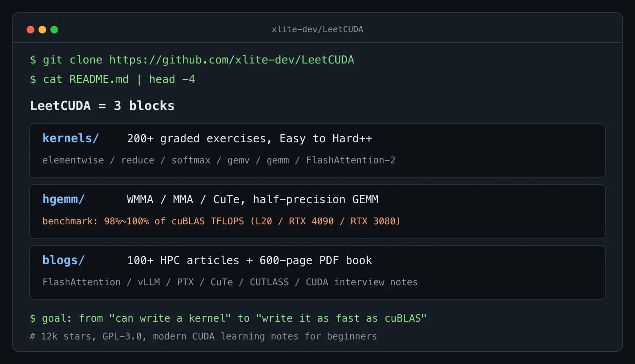Open the kernels/ folder label

coord(71,138)
